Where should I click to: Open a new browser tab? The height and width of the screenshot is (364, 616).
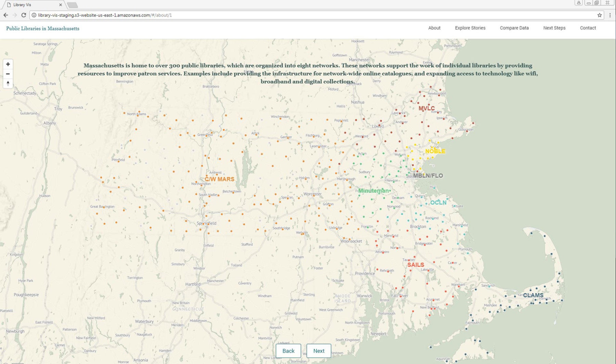72,5
